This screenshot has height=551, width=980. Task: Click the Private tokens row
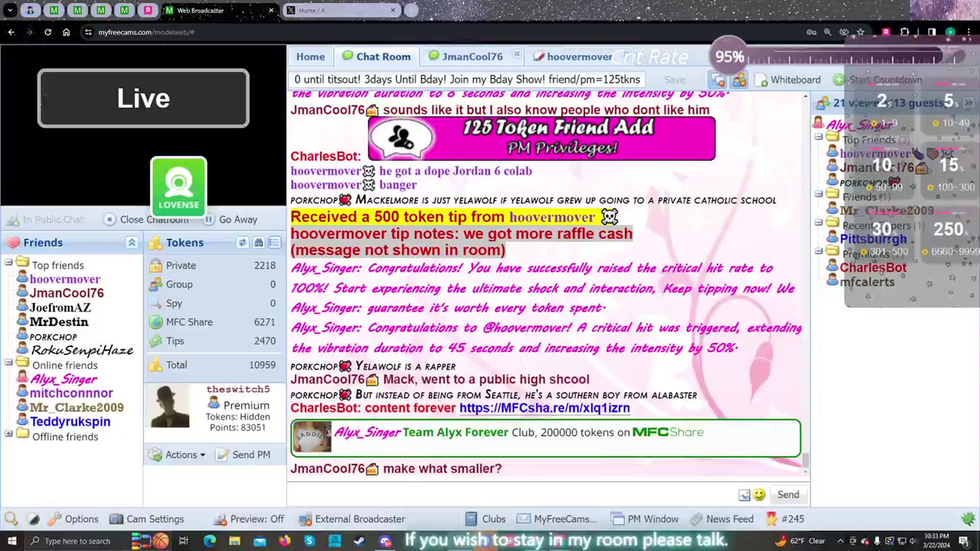[x=213, y=265]
